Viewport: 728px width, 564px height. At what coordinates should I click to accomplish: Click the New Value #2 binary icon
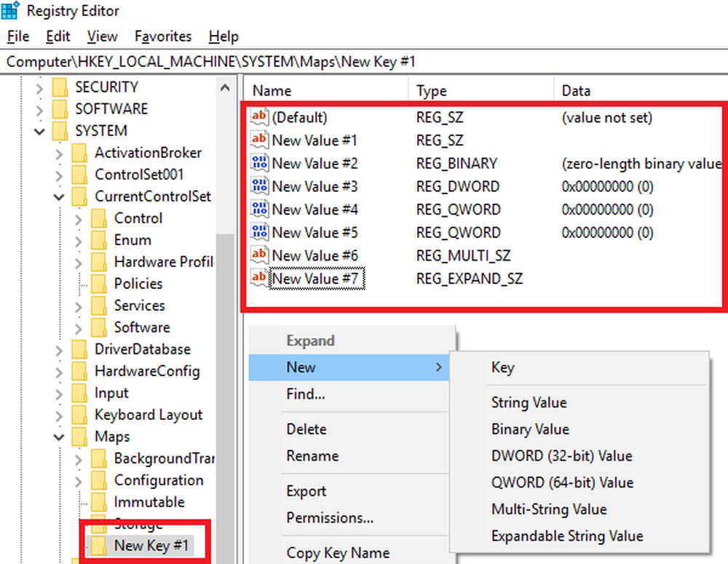click(x=259, y=163)
